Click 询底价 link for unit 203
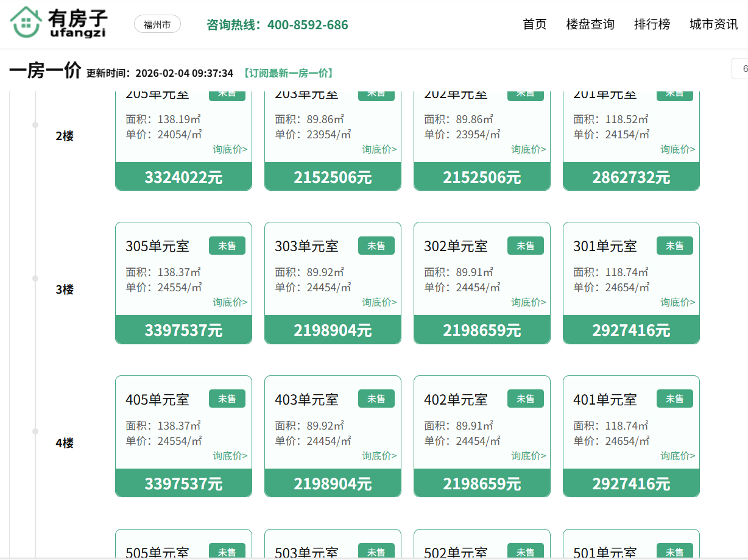Viewport: 748px width, 560px height. (x=379, y=149)
